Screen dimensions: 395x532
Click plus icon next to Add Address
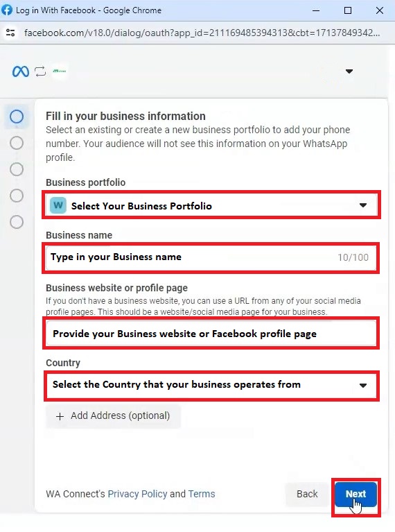click(x=60, y=416)
